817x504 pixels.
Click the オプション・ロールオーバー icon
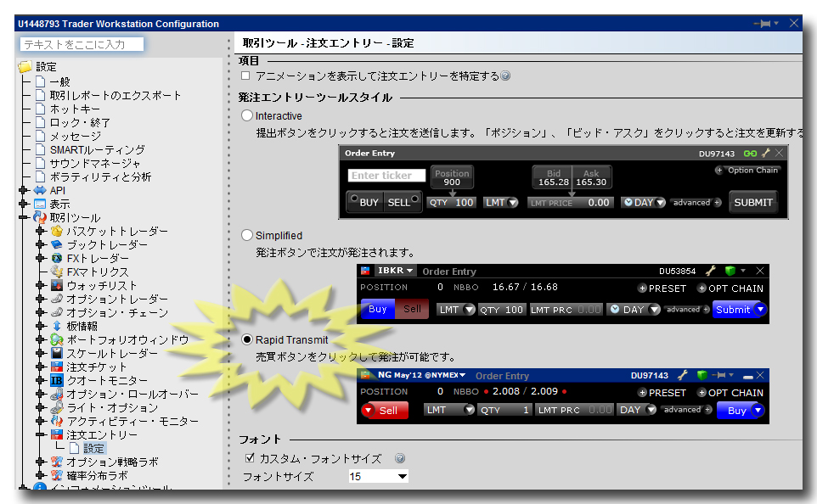tap(57, 394)
